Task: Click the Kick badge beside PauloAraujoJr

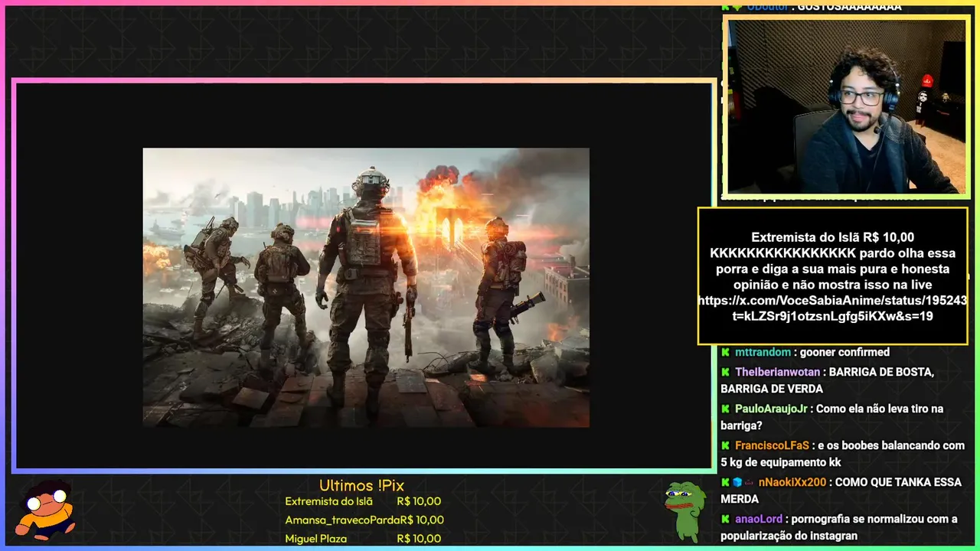Action: pos(725,409)
